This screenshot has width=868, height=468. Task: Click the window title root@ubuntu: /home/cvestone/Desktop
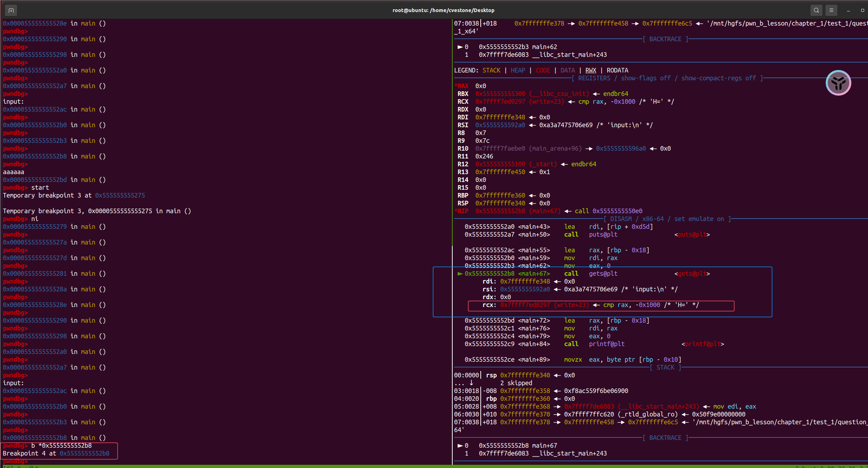(x=443, y=10)
